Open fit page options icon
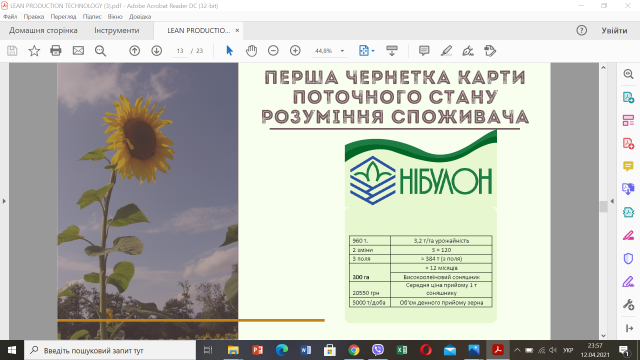640x360 pixels. 366,51
